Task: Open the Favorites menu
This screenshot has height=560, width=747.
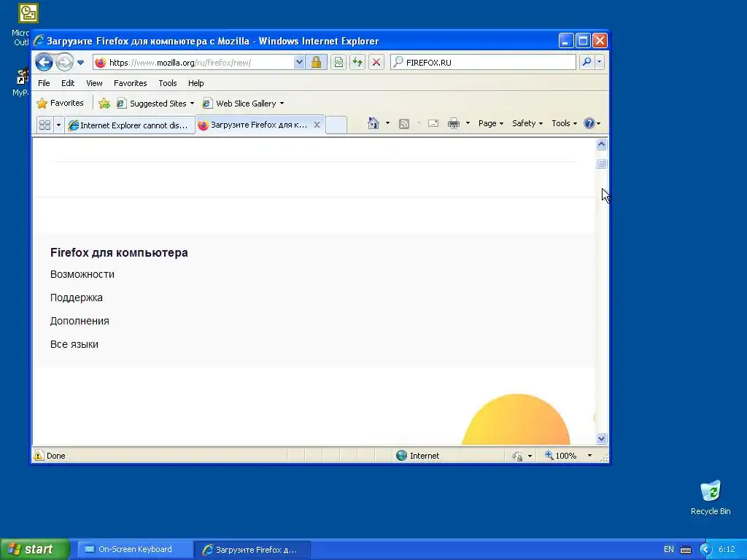Action: click(130, 83)
